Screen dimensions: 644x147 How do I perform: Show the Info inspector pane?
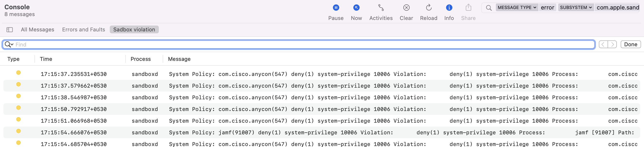449,8
